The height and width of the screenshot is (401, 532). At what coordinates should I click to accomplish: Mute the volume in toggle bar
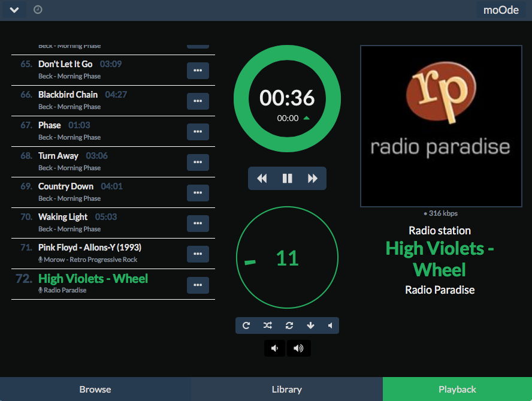coord(330,325)
